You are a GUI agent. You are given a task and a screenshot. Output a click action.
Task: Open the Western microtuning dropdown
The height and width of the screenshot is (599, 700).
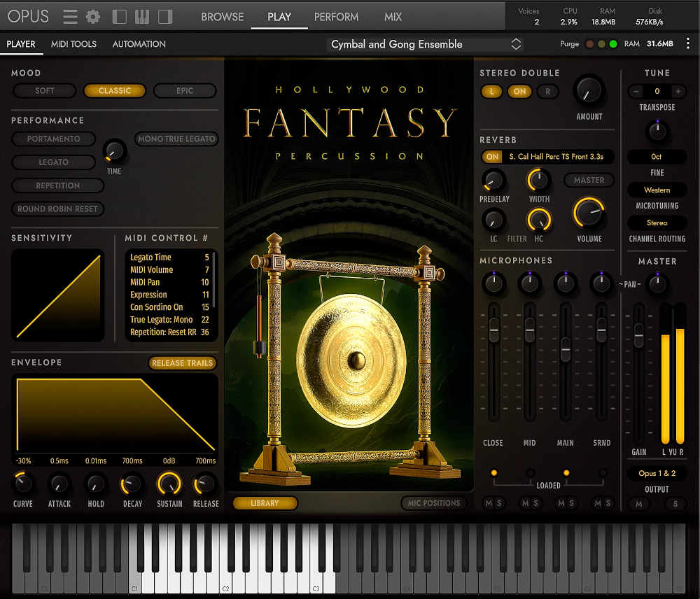pyautogui.click(x=657, y=190)
